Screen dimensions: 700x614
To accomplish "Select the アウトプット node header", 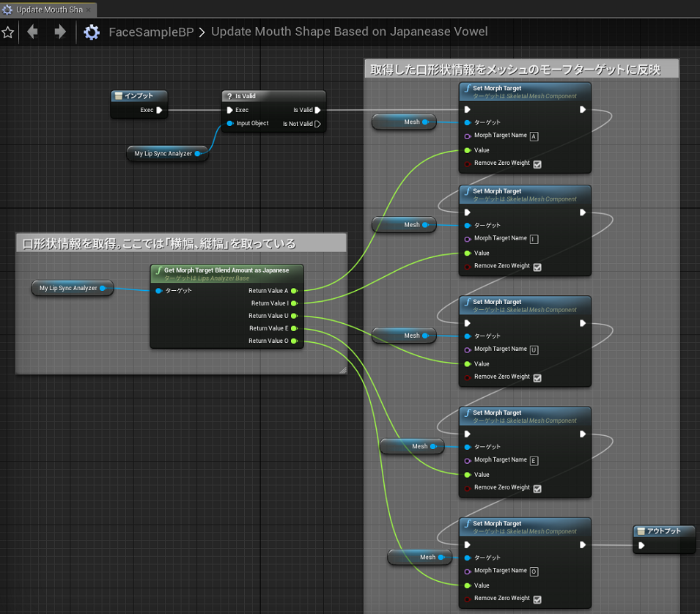I will tap(664, 531).
